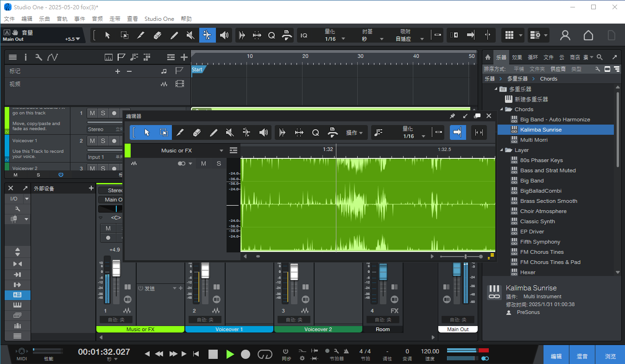Pick the Eraser tool in the editor toolbar
This screenshot has height=364, width=625.
(197, 132)
